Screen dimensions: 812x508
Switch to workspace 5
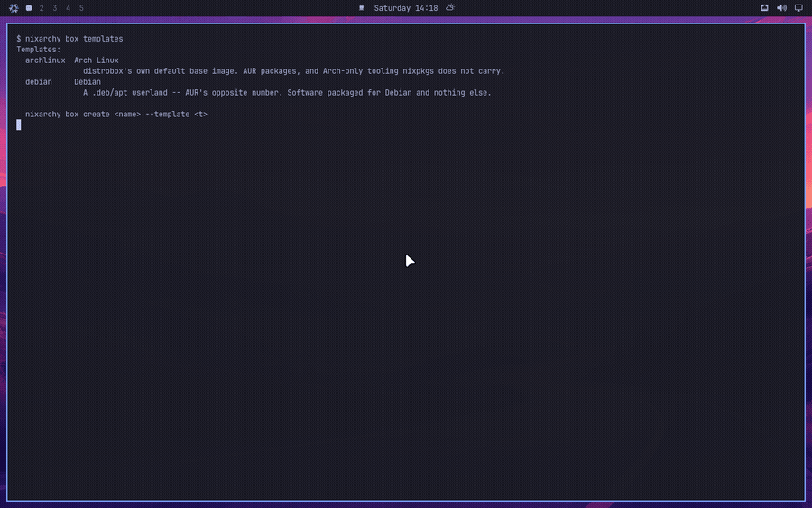point(81,8)
